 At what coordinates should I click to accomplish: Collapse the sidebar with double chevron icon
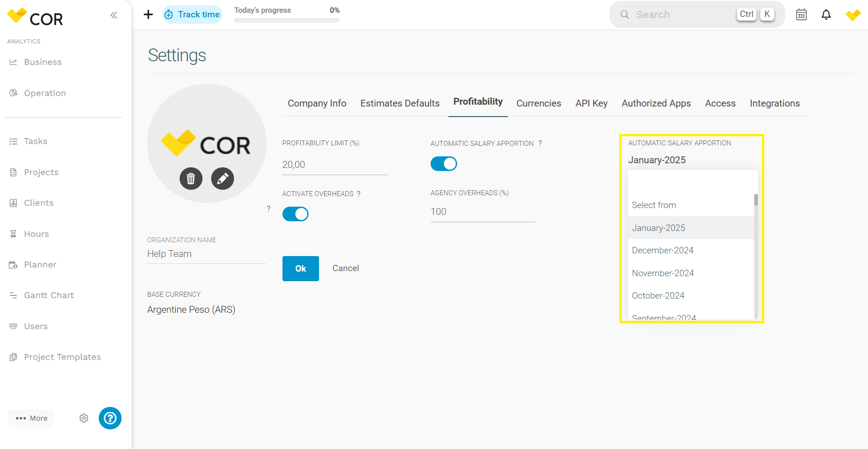[114, 15]
